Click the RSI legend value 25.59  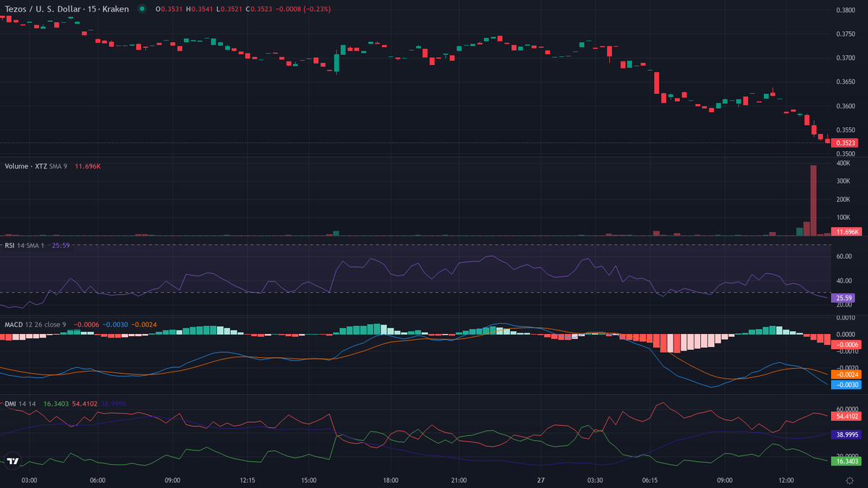61,245
